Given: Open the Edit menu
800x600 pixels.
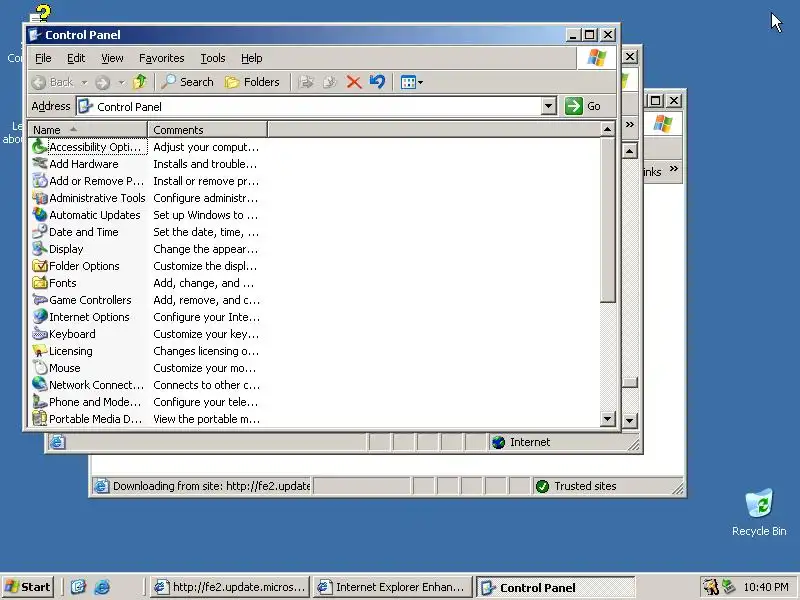Looking at the screenshot, I should [76, 58].
